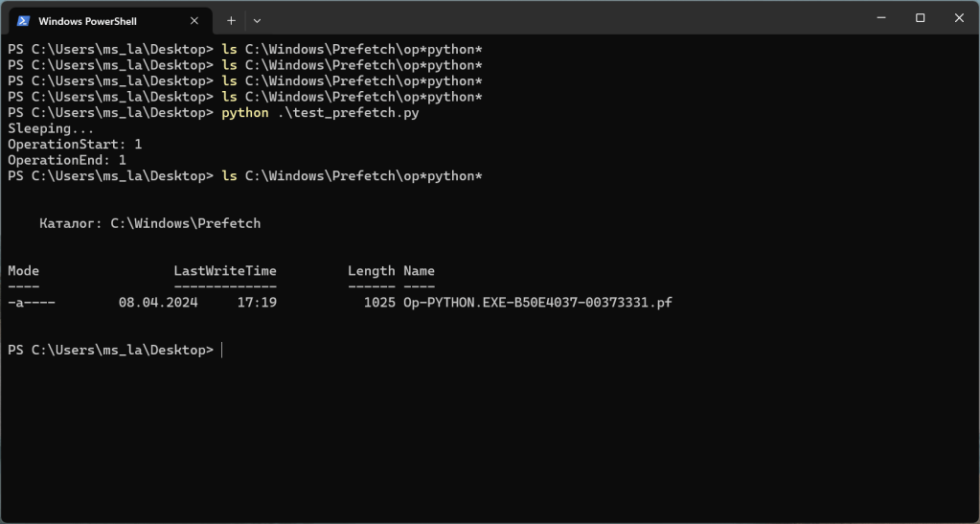Screen dimensions: 980x524
Task: Click the Sleeping... output line
Action: click(x=51, y=128)
